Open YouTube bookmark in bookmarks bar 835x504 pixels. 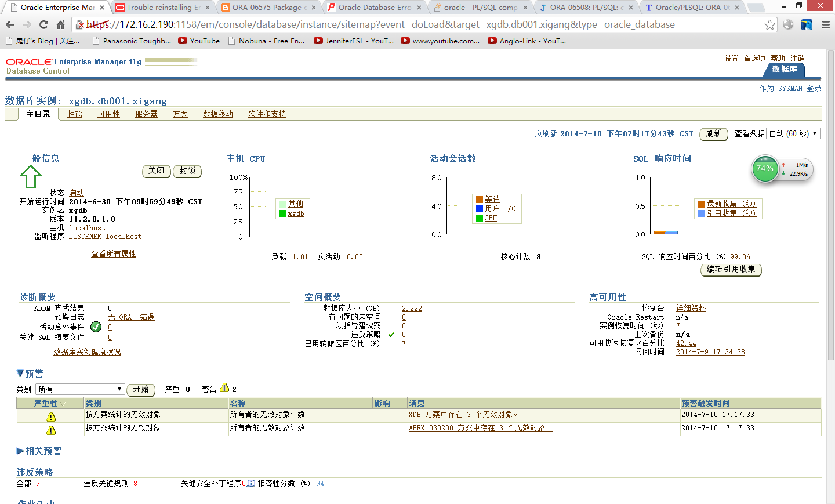click(199, 41)
